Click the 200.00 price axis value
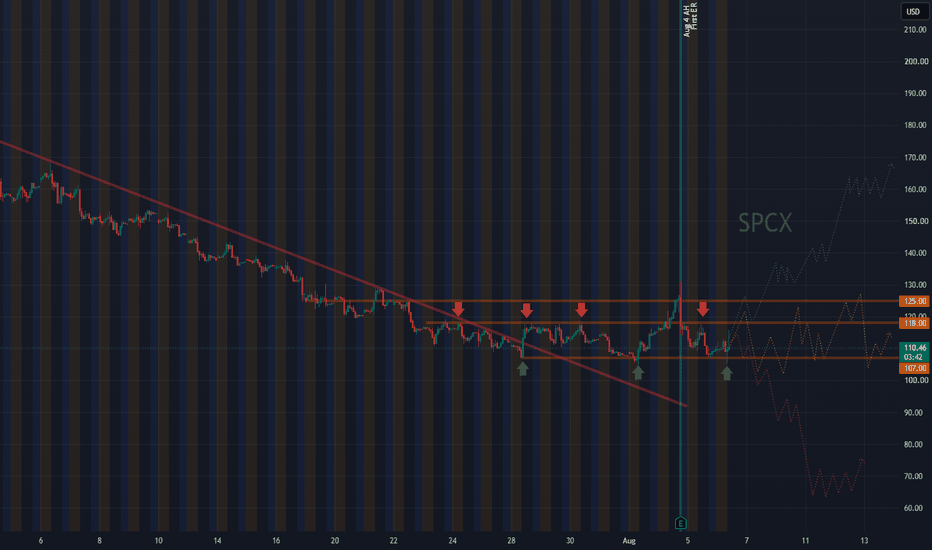Viewport: 932px width, 550px height. [x=916, y=61]
